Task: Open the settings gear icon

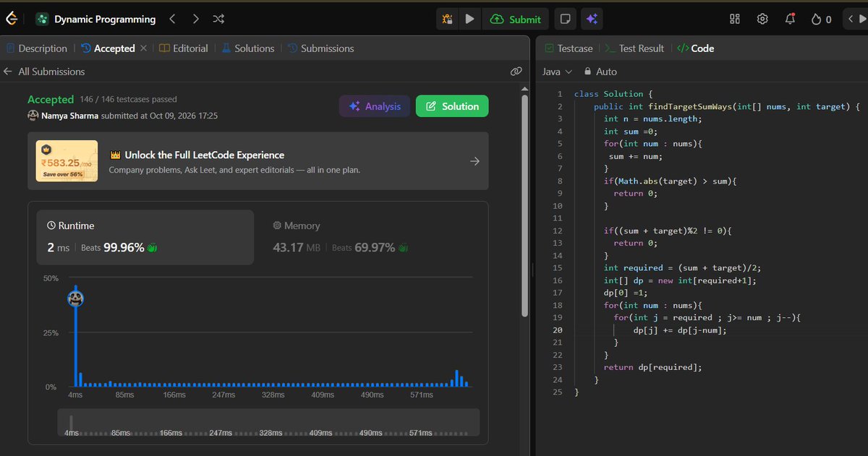Action: (x=762, y=20)
